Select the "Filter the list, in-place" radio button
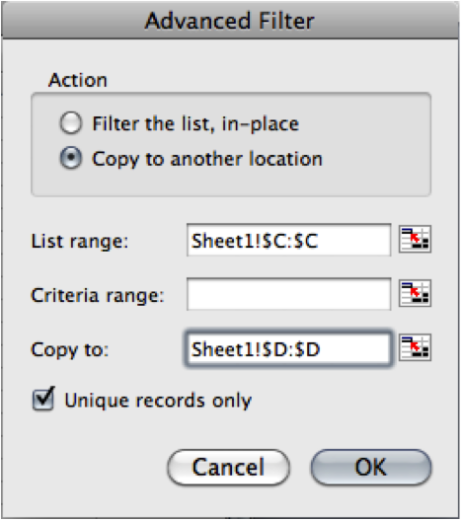The width and height of the screenshot is (461, 520). pyautogui.click(x=71, y=123)
